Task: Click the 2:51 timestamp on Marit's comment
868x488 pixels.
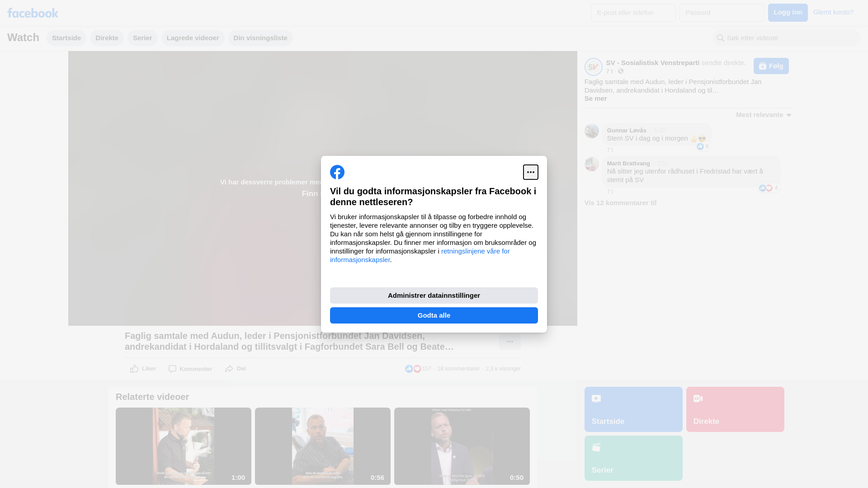Action: 663,164
